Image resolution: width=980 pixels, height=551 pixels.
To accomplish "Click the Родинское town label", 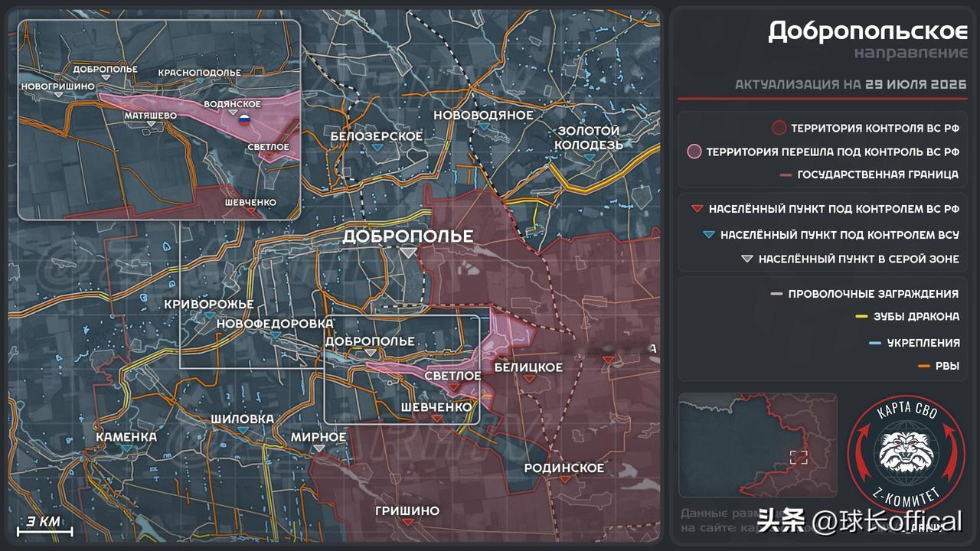I will (x=564, y=468).
